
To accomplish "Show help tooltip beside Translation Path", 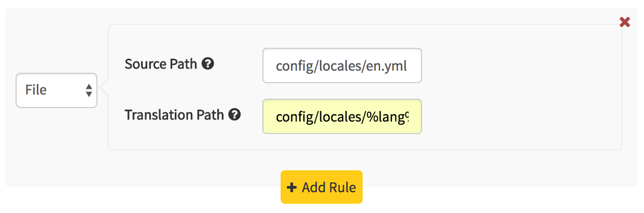I will pyautogui.click(x=235, y=115).
